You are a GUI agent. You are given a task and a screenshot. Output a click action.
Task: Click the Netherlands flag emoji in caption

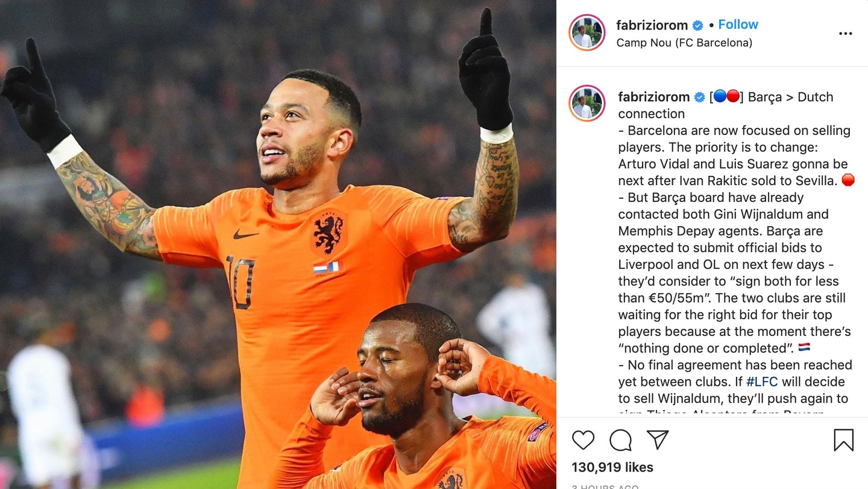point(804,347)
